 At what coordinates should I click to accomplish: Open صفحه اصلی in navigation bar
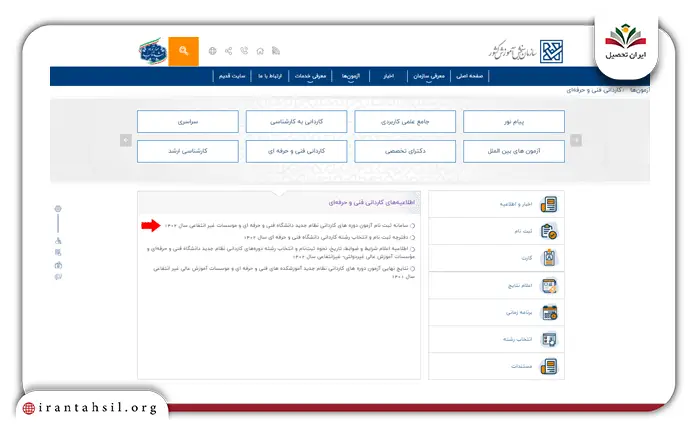click(470, 76)
